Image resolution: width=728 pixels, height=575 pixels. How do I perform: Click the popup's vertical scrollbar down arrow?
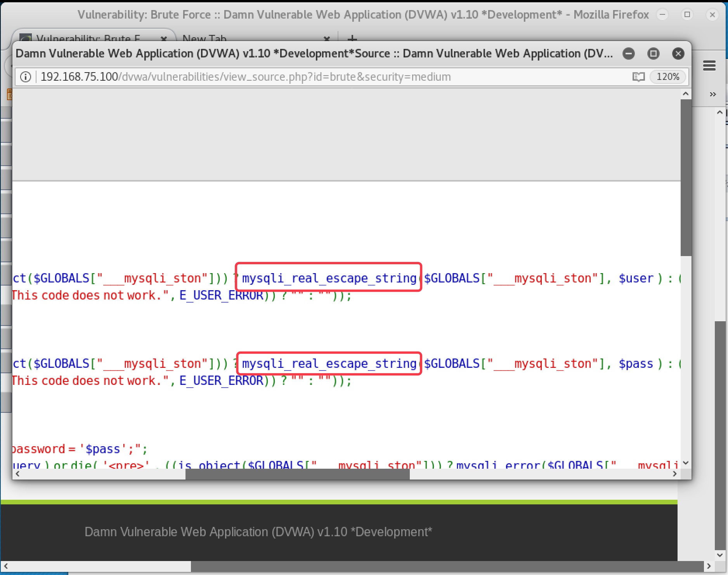click(686, 463)
